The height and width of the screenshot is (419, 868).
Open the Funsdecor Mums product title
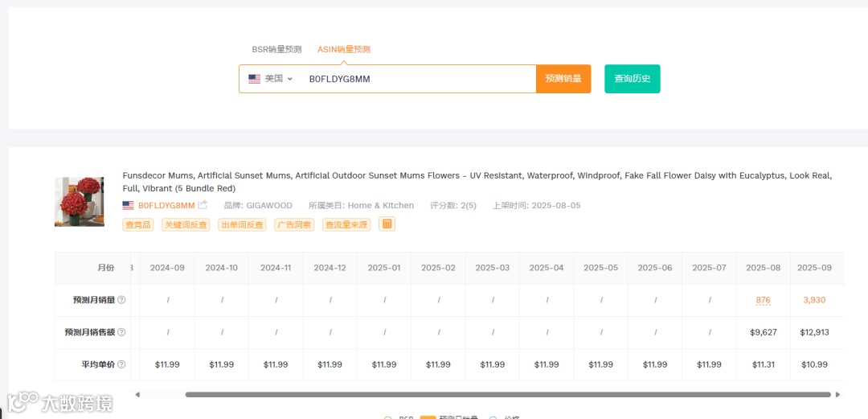point(477,181)
